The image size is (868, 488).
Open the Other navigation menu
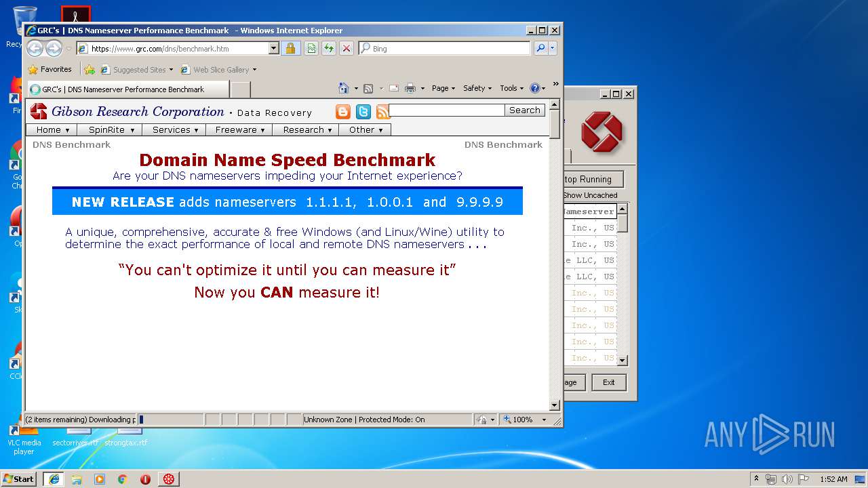click(x=366, y=129)
